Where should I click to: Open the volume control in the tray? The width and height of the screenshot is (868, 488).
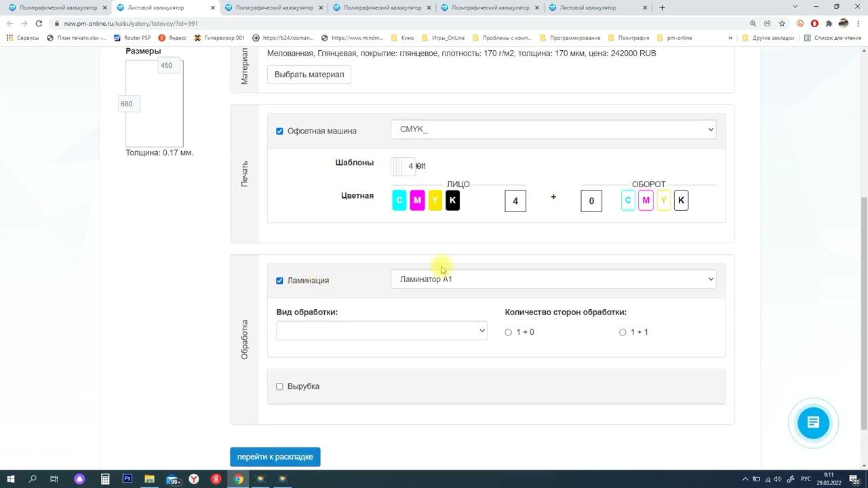(777, 479)
